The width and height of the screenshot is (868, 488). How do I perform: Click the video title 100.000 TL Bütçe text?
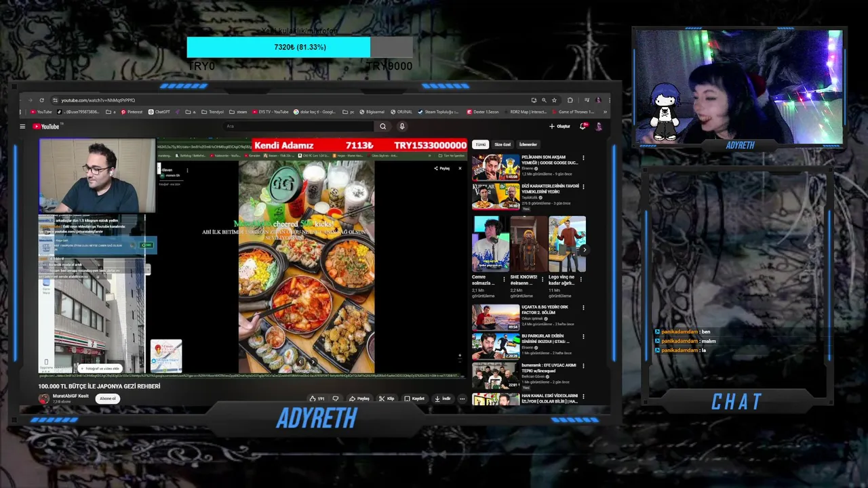pyautogui.click(x=99, y=386)
